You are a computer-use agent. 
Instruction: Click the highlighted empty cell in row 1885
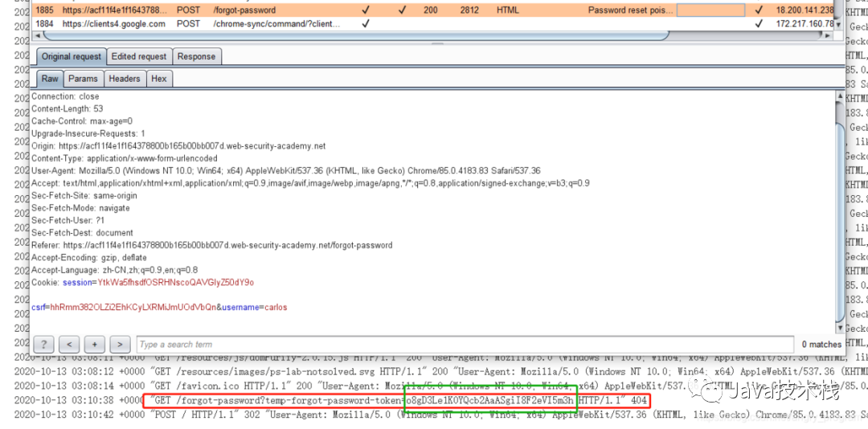[710, 10]
